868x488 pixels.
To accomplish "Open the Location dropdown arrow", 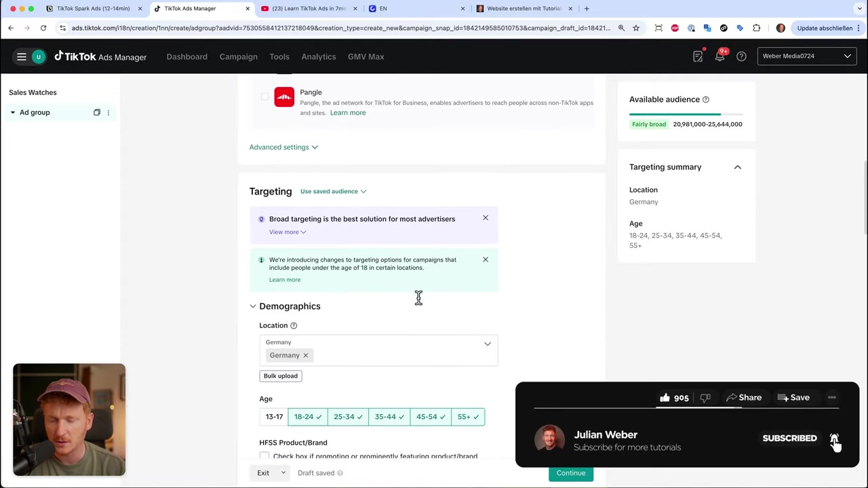I will click(487, 344).
